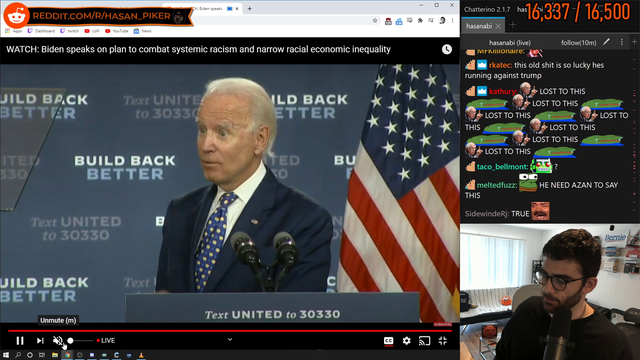Click the red video progress bar

coord(230,330)
